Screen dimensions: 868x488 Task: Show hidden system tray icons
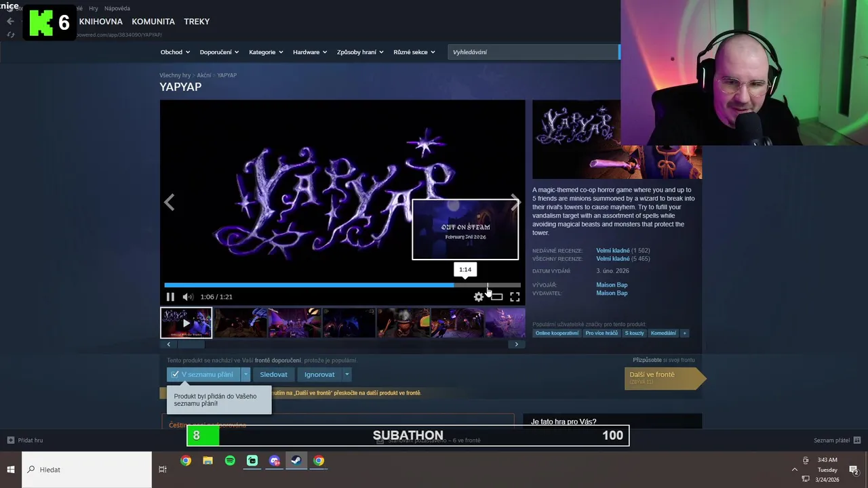795,470
